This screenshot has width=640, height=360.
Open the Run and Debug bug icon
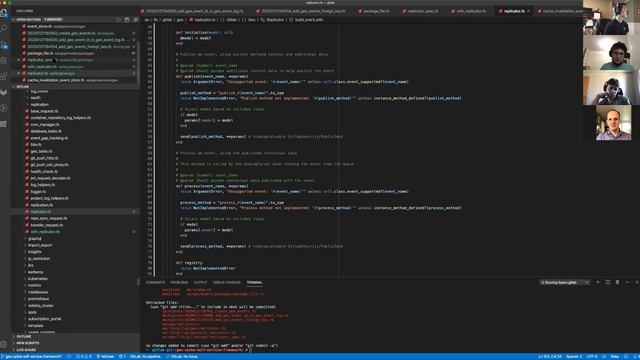coord(4,60)
